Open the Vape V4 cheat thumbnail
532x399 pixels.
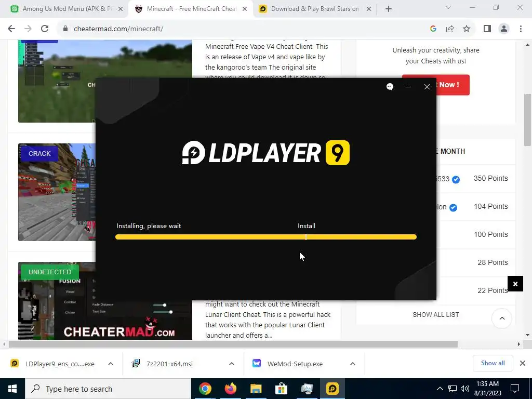click(105, 81)
